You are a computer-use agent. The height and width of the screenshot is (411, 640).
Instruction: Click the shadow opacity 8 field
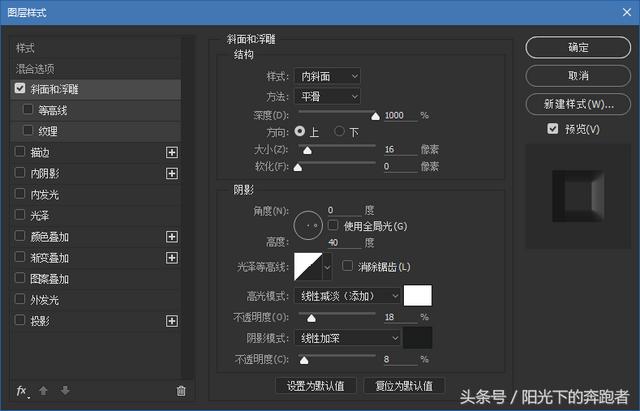click(x=400, y=359)
